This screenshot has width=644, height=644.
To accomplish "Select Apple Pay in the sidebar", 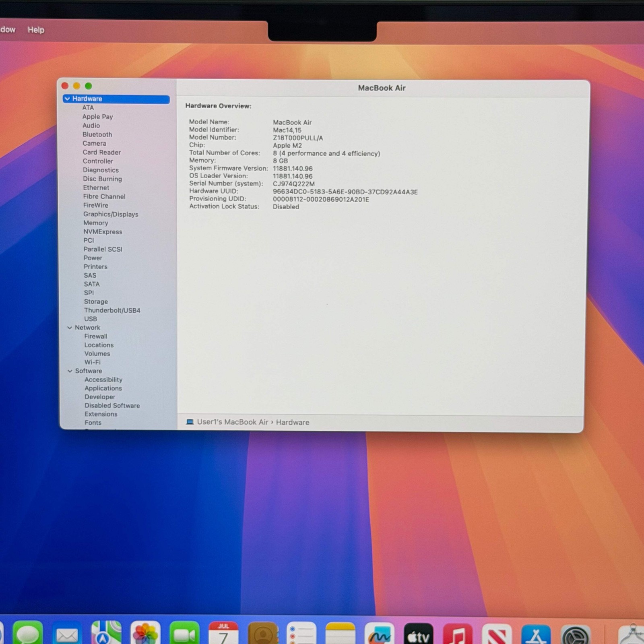I will point(98,117).
